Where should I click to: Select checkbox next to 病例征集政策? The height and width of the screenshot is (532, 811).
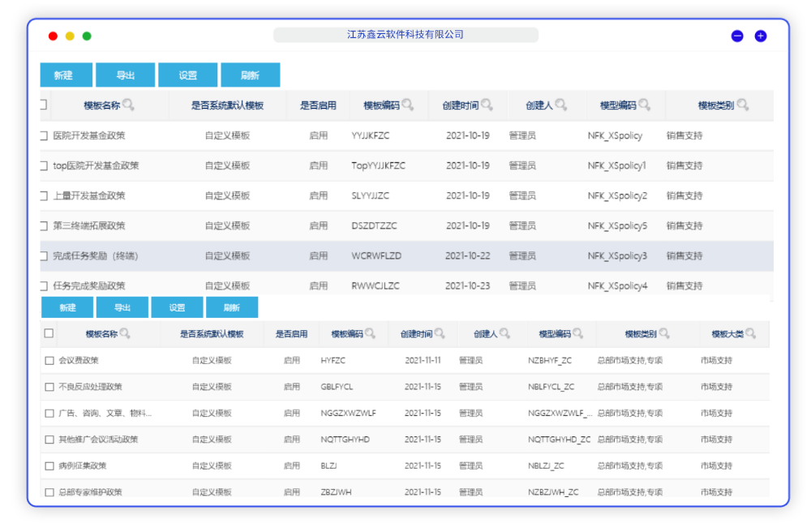(x=49, y=466)
